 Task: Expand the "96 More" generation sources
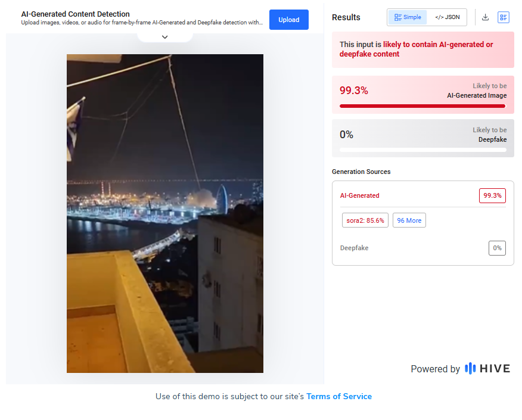pyautogui.click(x=409, y=220)
